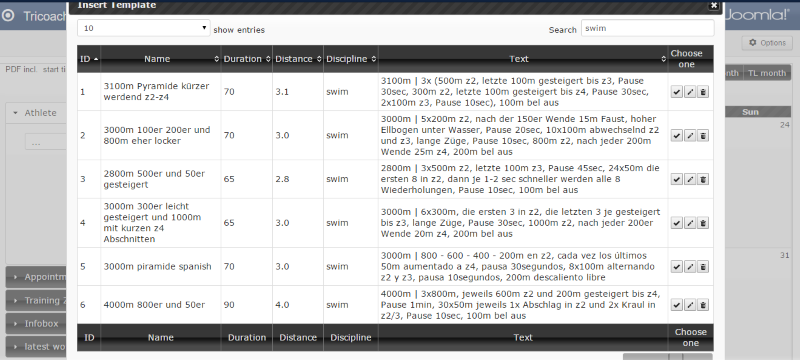
Task: Edit template 2800m 500er und 50er
Action: (690, 179)
